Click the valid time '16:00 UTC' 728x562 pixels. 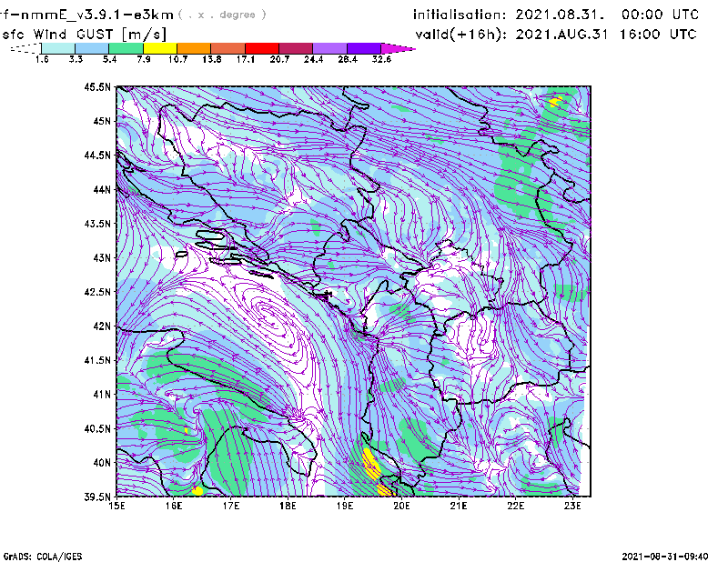pos(658,35)
